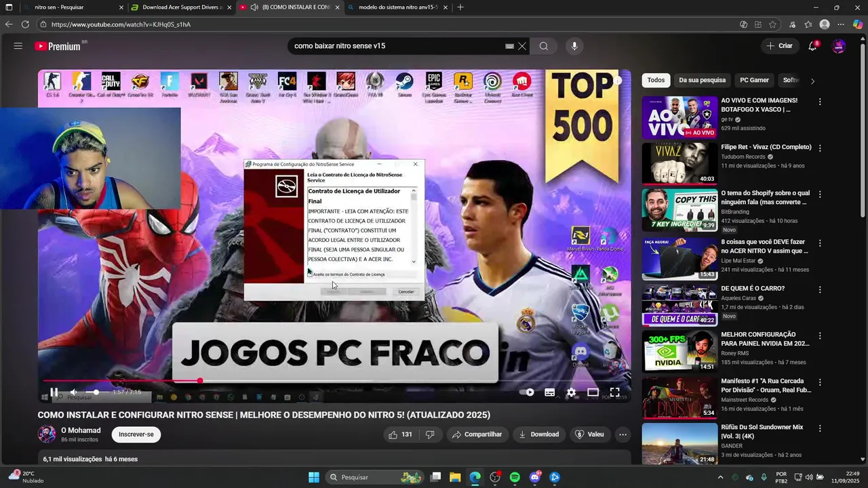Open the Criar create menu
Viewport: 868px width, 488px height.
780,46
